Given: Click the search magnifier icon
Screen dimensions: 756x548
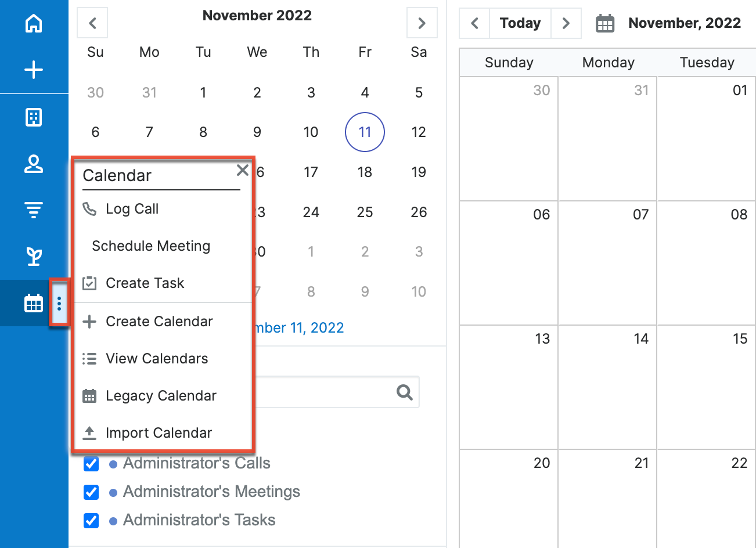Looking at the screenshot, I should [x=404, y=392].
